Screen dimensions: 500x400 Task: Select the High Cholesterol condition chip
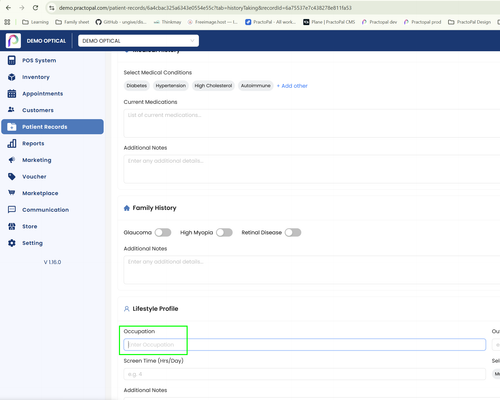point(213,86)
